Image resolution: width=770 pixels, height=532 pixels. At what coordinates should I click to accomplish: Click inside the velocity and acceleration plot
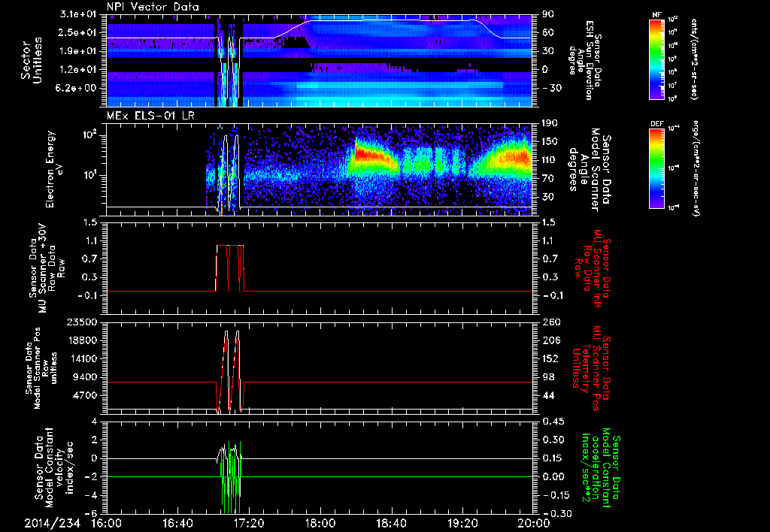(x=319, y=467)
